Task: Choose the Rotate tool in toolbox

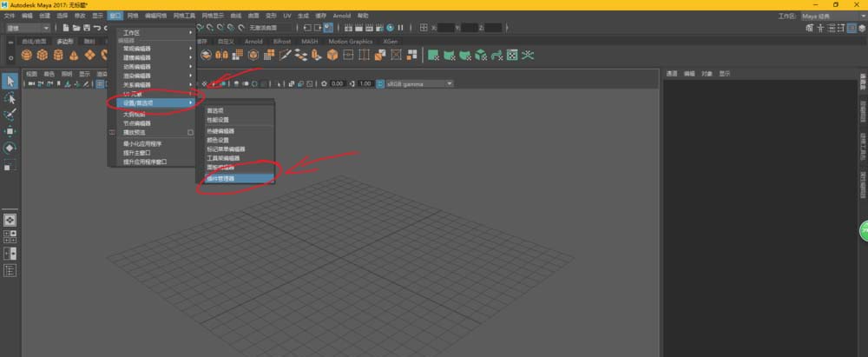Action: click(10, 148)
